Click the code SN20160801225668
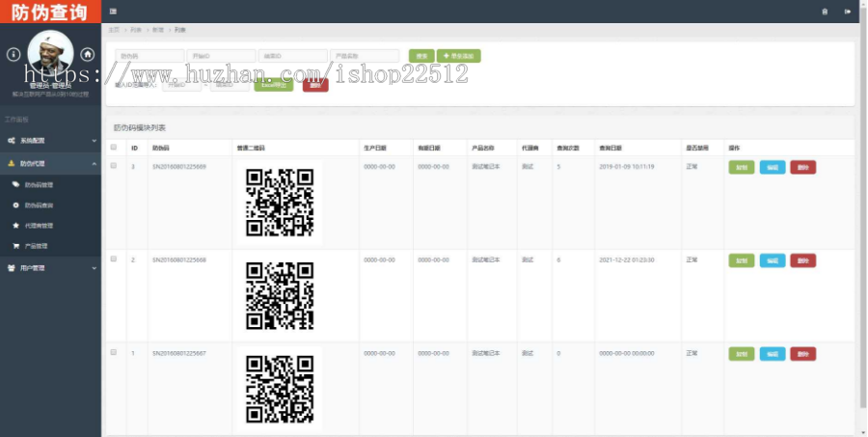The width and height of the screenshot is (868, 437). point(179,259)
